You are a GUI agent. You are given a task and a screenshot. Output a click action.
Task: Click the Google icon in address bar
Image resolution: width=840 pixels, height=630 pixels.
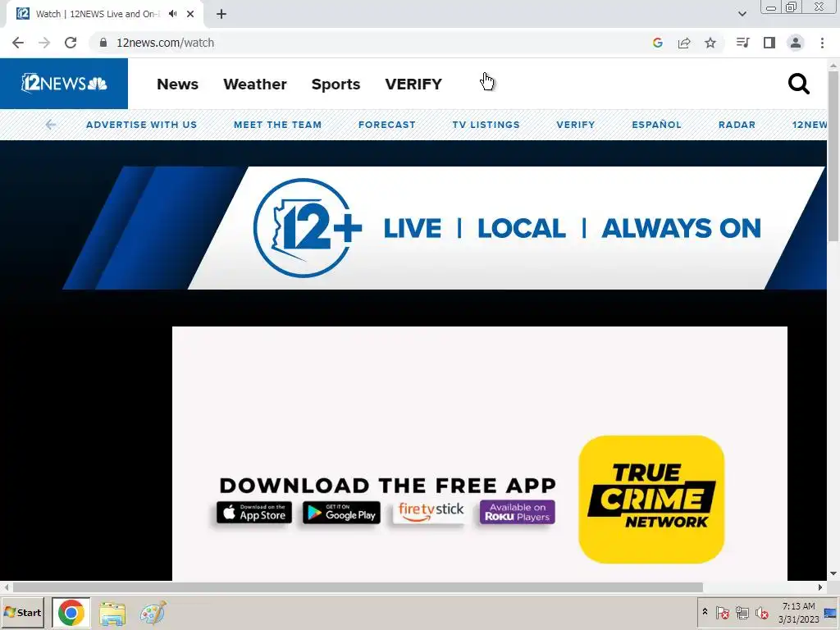(658, 43)
